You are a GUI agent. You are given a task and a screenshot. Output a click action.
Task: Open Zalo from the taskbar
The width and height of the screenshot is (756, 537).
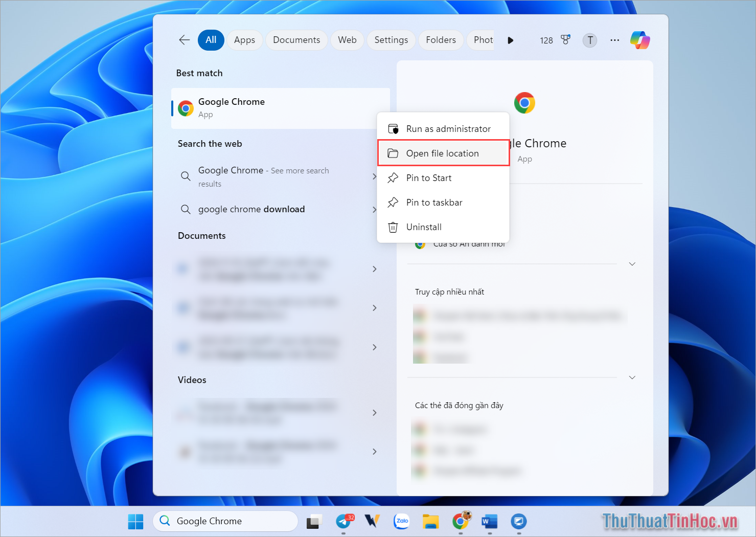point(401,521)
